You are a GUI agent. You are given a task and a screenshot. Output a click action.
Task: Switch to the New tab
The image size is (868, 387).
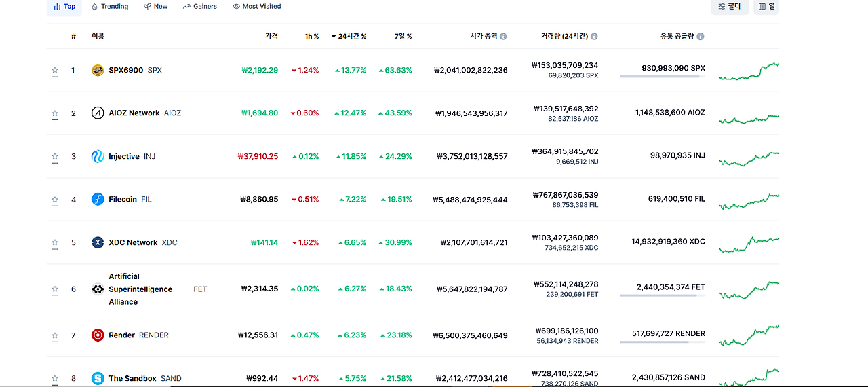tap(156, 7)
